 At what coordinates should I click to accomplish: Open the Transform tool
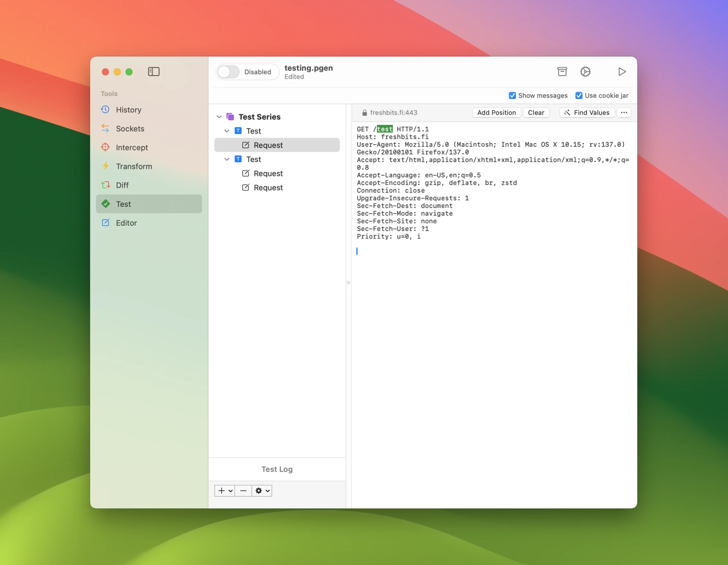coord(134,166)
